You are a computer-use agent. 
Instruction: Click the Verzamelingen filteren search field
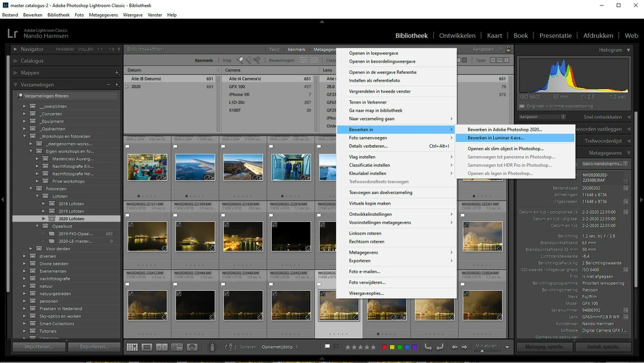pos(68,96)
